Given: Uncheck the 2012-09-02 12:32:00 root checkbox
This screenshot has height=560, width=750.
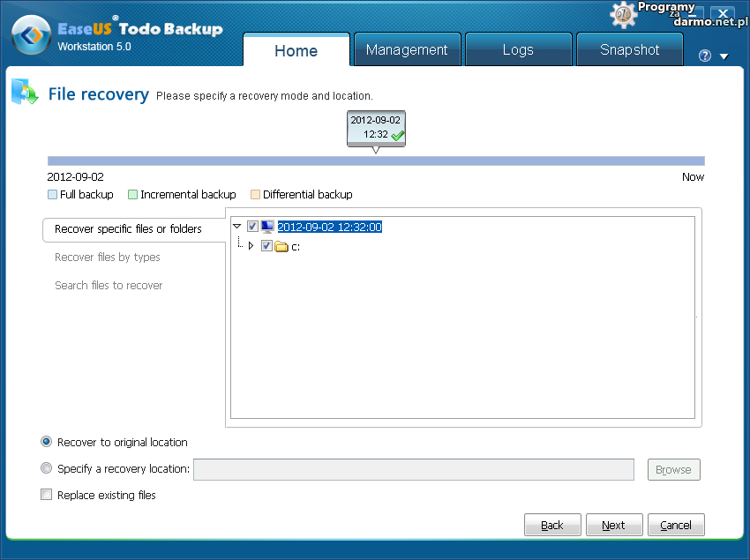Looking at the screenshot, I should (252, 227).
